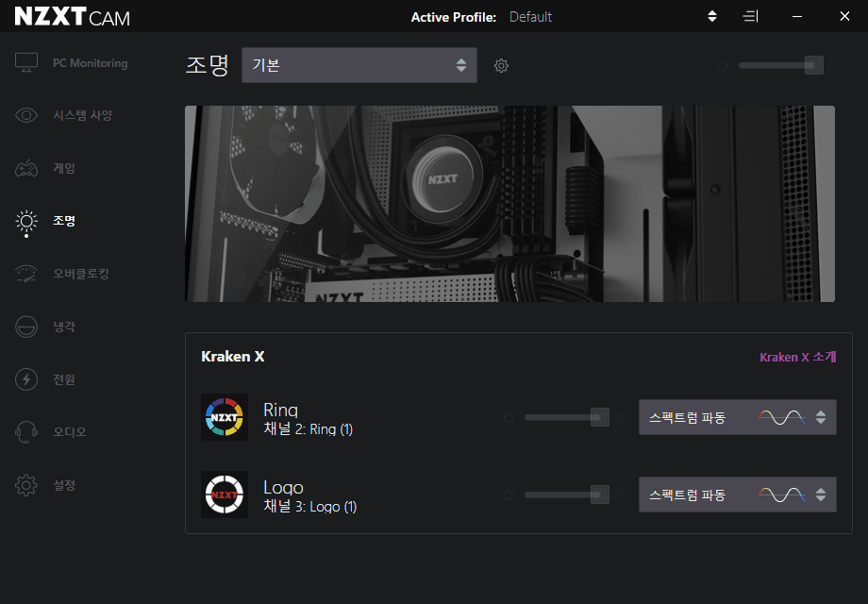This screenshot has width=868, height=604.
Task: Click global brightness minimum circle icon
Action: tap(723, 66)
